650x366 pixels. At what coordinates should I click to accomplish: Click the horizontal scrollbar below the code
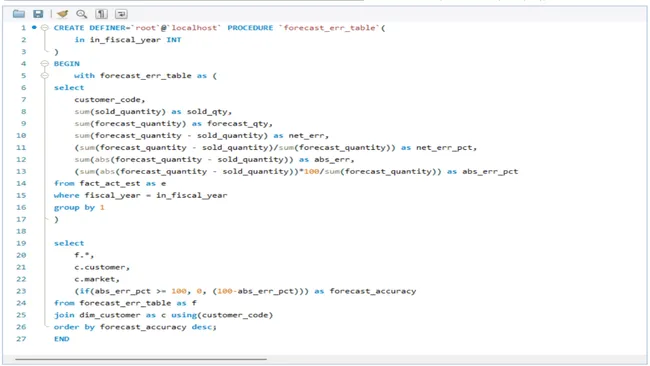pyautogui.click(x=141, y=359)
